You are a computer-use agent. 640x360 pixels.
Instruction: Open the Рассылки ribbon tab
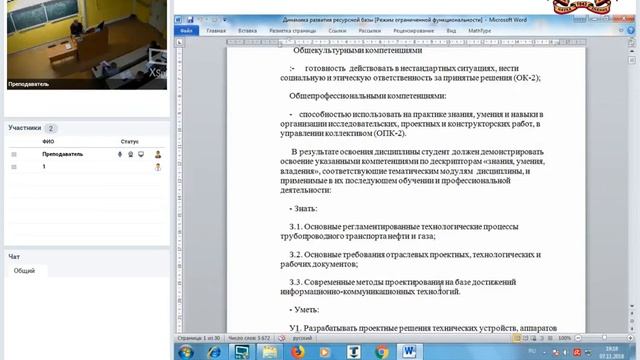[x=369, y=31]
